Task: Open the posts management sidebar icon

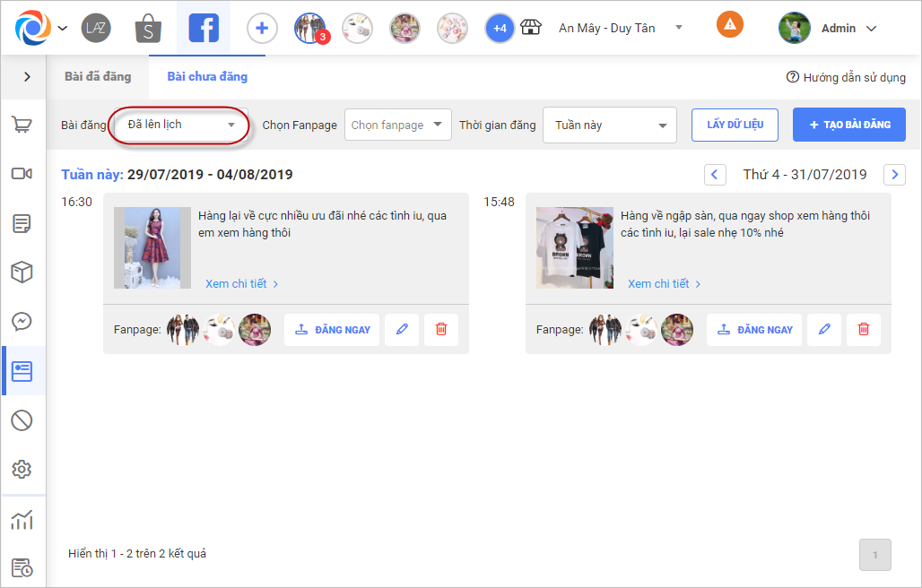Action: [x=22, y=371]
